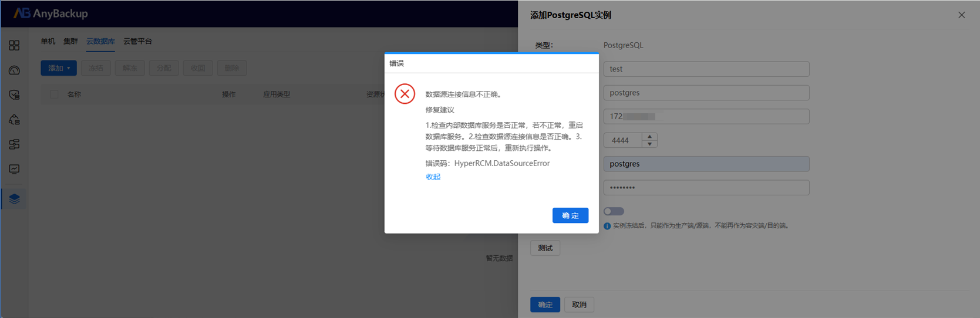Close the Add PostgreSQL instance panel

pyautogui.click(x=961, y=15)
